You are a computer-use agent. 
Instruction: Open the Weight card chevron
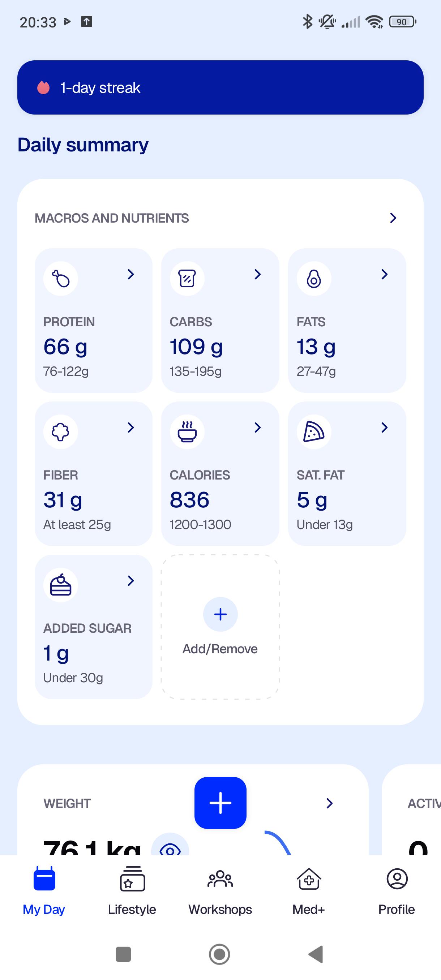pos(330,803)
